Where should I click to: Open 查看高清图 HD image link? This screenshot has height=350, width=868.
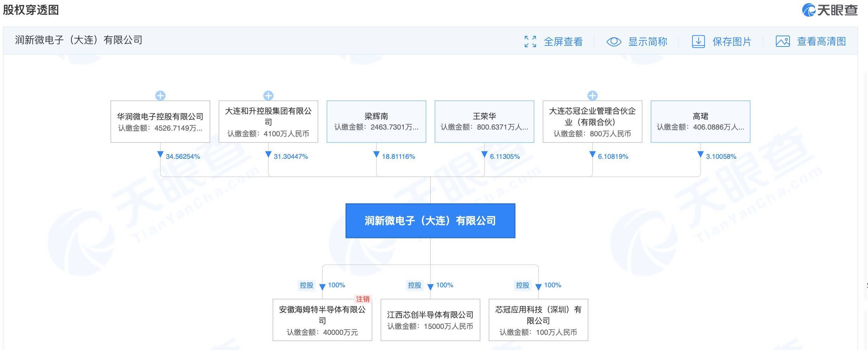[821, 42]
